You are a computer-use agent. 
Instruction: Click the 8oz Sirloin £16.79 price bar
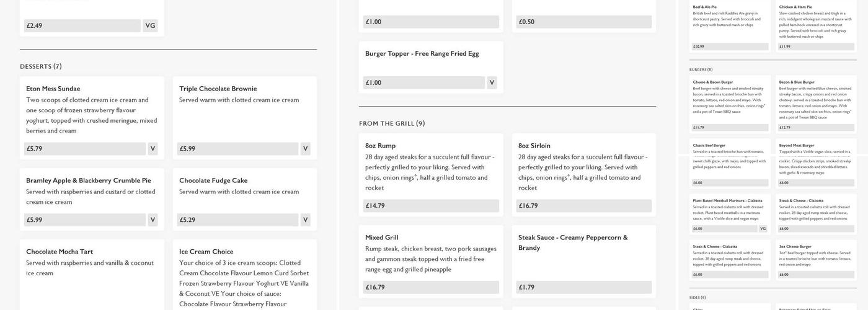(x=582, y=206)
